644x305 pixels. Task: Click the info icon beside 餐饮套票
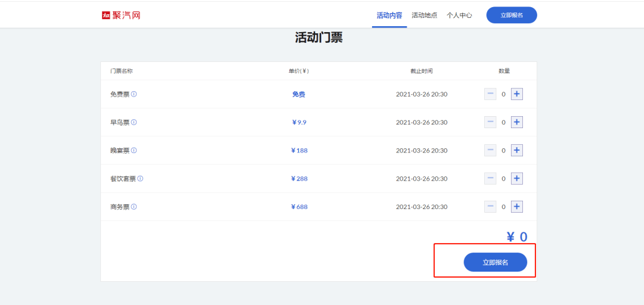coord(141,178)
